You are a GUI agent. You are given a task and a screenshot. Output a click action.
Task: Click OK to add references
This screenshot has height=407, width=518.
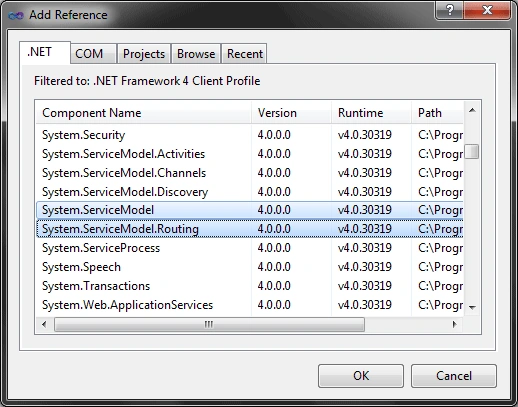pos(361,376)
